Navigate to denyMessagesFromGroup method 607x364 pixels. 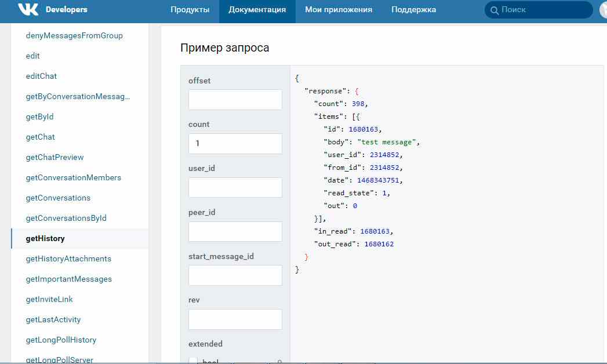pyautogui.click(x=74, y=35)
